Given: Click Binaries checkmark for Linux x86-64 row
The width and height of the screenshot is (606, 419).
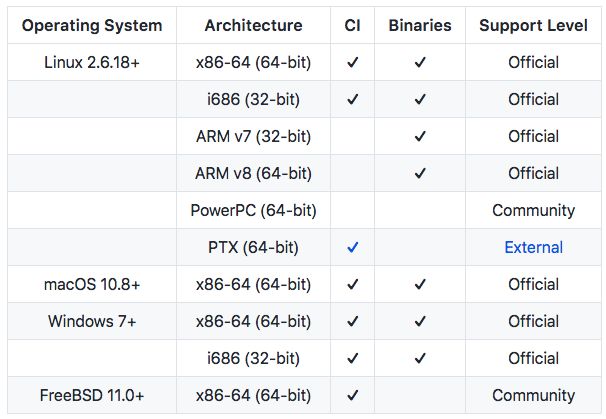Looking at the screenshot, I should click(420, 62).
